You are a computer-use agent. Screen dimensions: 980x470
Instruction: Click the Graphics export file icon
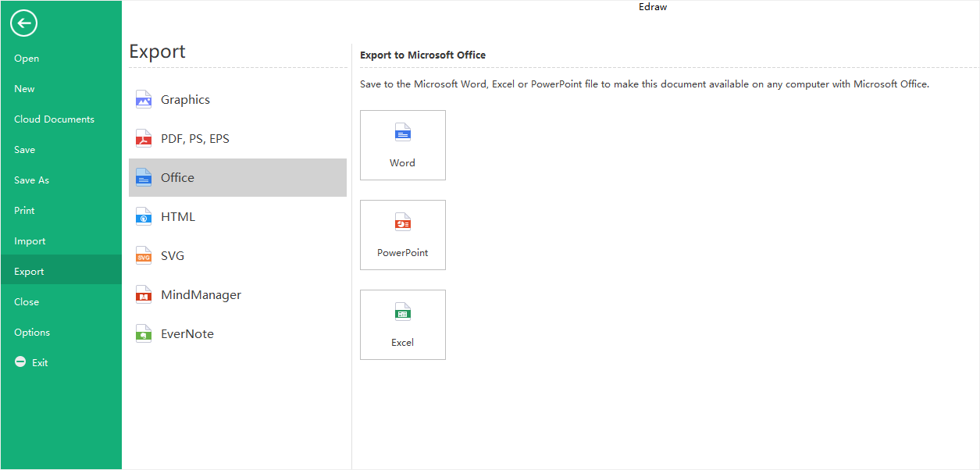144,99
